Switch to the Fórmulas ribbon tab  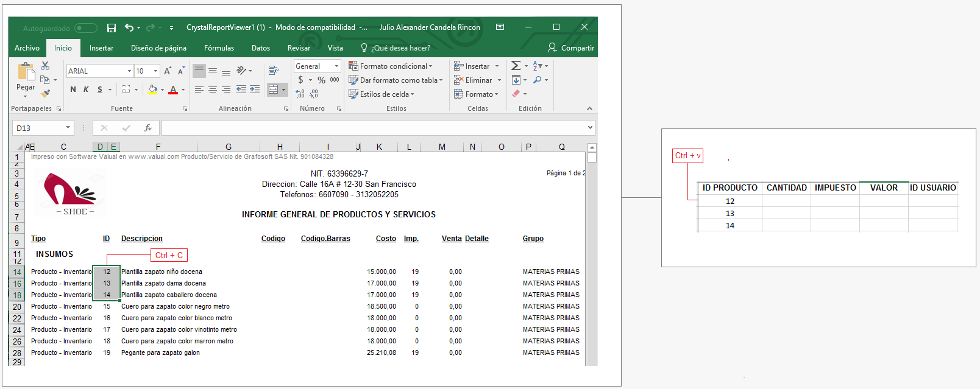click(219, 48)
